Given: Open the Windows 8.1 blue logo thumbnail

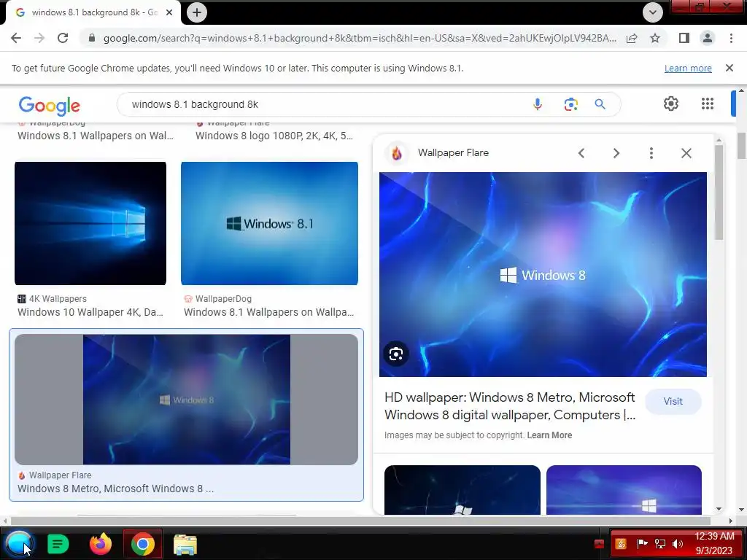Looking at the screenshot, I should click(x=269, y=223).
